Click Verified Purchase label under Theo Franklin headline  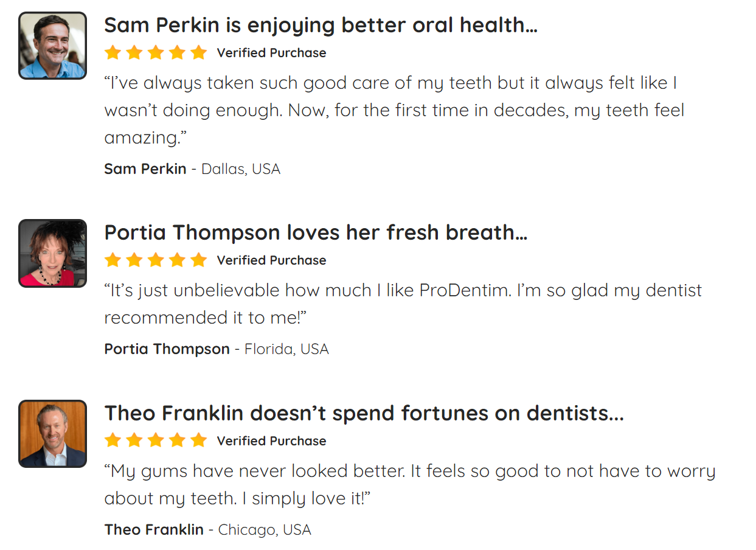271,441
